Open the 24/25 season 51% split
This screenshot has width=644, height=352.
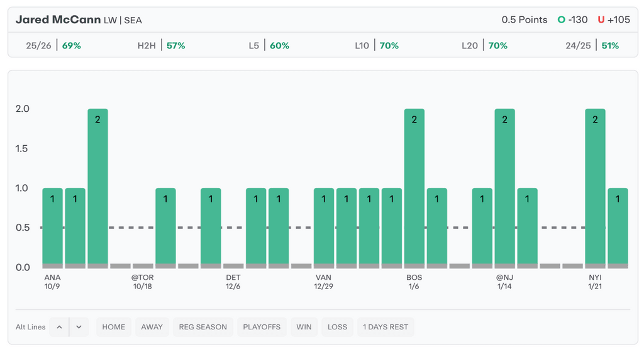pos(592,45)
